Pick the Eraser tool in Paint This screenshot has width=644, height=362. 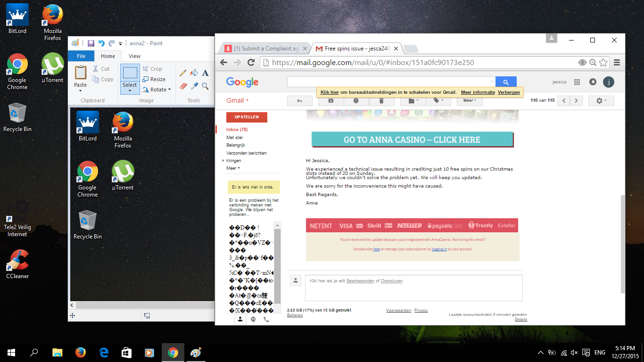point(183,86)
